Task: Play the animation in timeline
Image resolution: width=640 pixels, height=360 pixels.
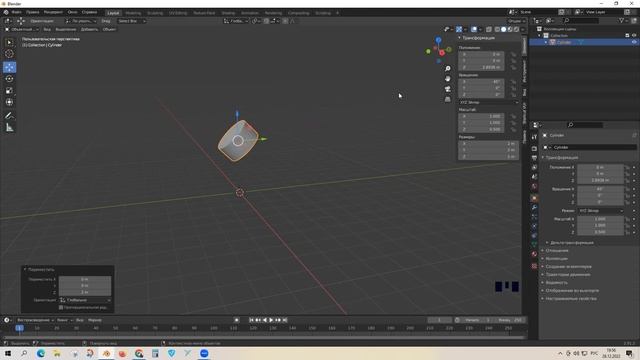Action: click(x=271, y=320)
